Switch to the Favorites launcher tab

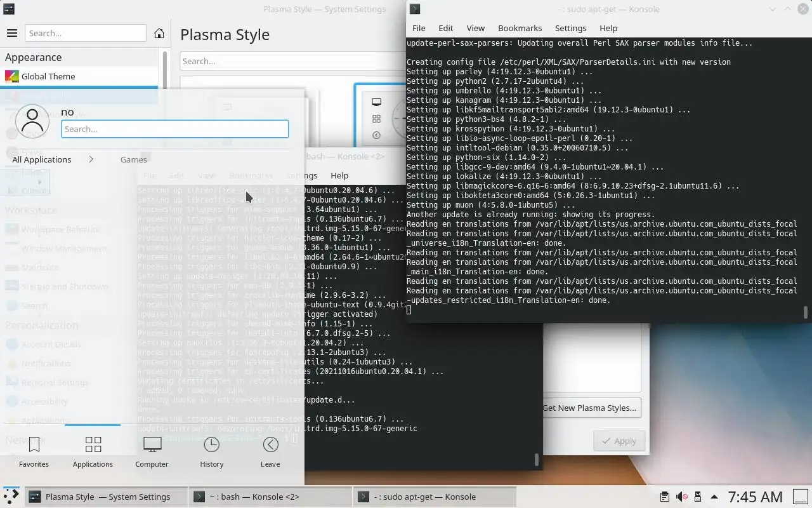pyautogui.click(x=34, y=452)
